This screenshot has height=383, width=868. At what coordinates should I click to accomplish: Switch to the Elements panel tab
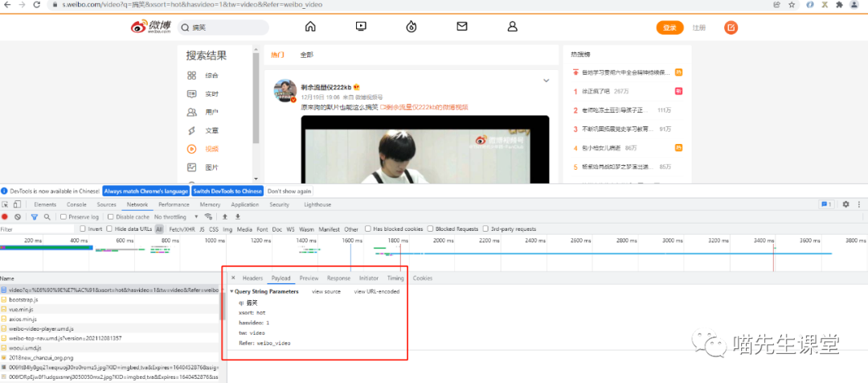pos(45,204)
